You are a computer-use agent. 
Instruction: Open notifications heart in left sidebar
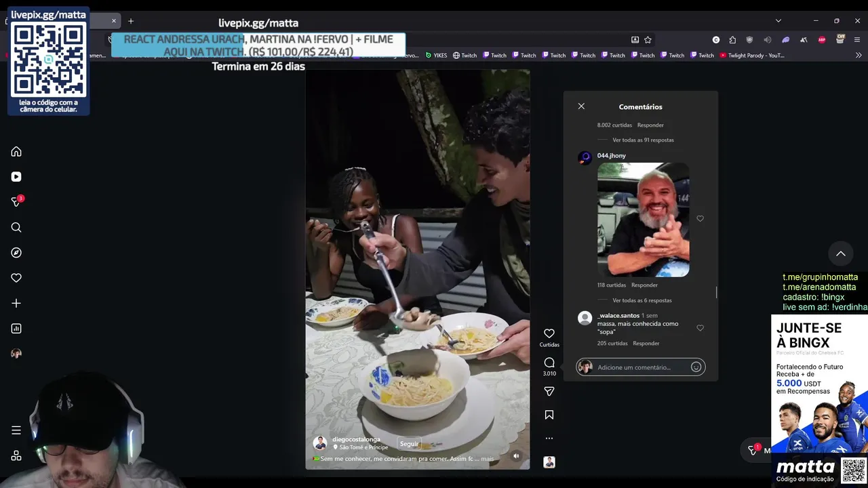[16, 278]
